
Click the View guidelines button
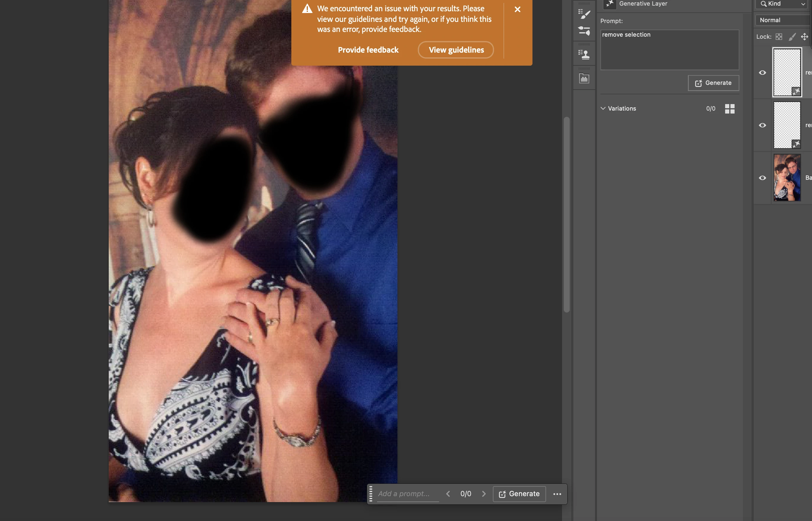tap(456, 50)
